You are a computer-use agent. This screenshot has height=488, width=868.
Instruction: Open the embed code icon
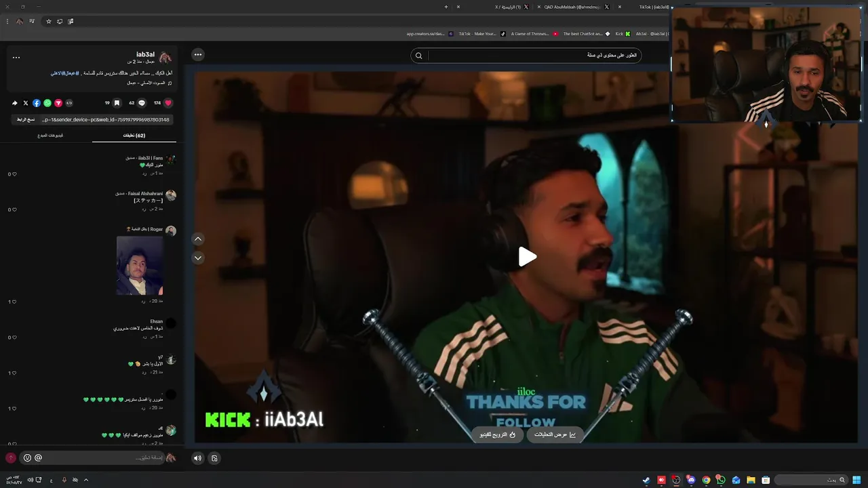(68, 103)
